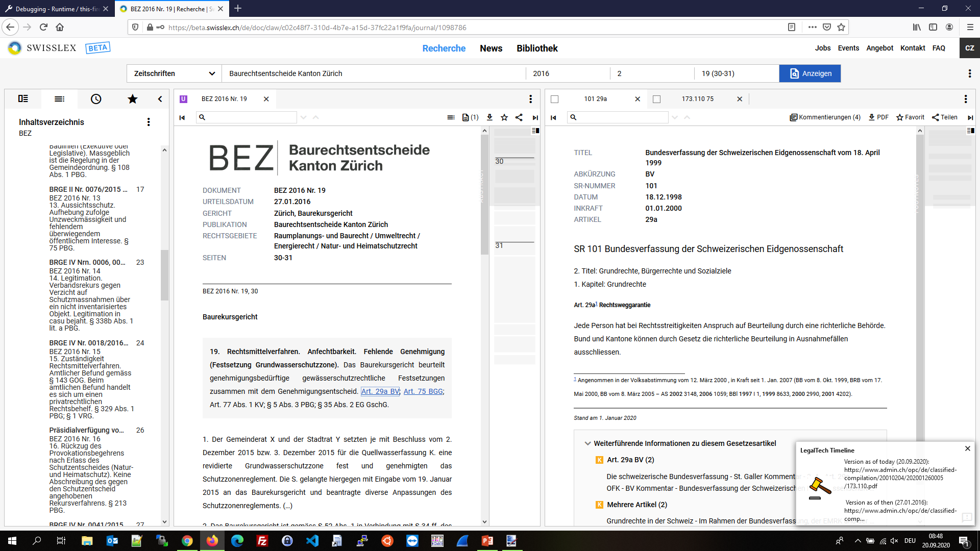Open the three-dot menu of right document panel

(965, 99)
